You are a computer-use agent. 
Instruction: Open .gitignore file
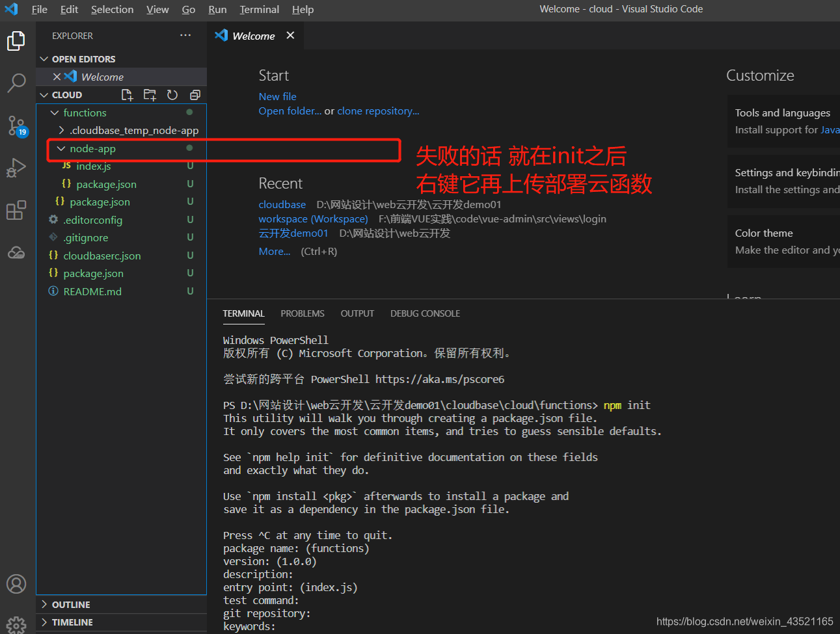tap(122, 238)
